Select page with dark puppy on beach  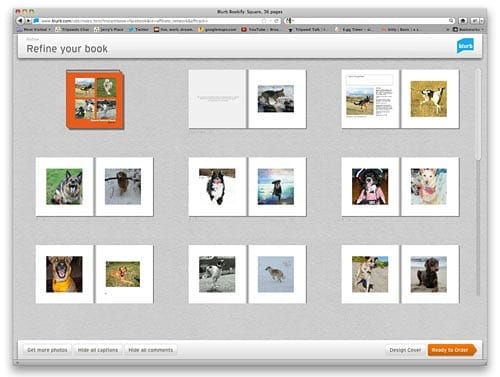(x=430, y=274)
